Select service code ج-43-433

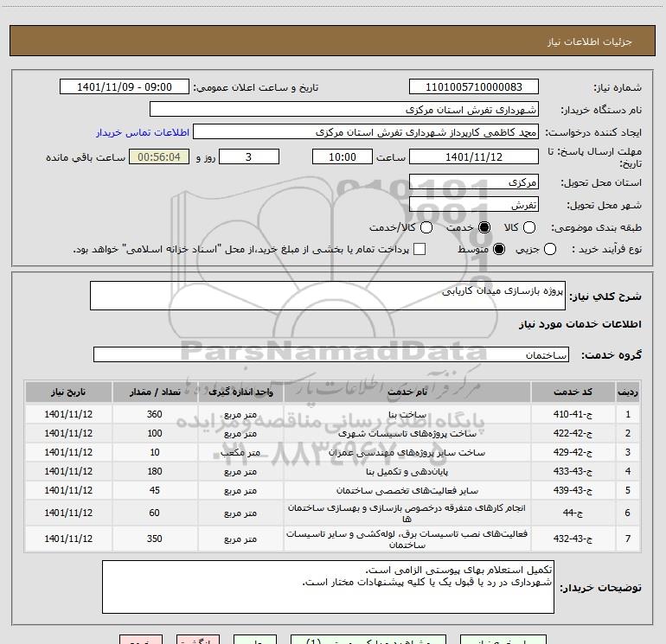point(573,471)
